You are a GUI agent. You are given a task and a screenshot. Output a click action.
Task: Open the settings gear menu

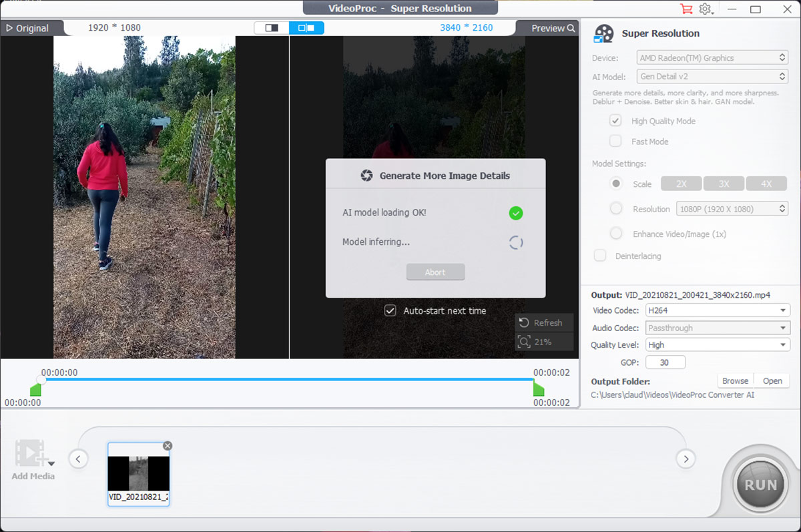(706, 9)
